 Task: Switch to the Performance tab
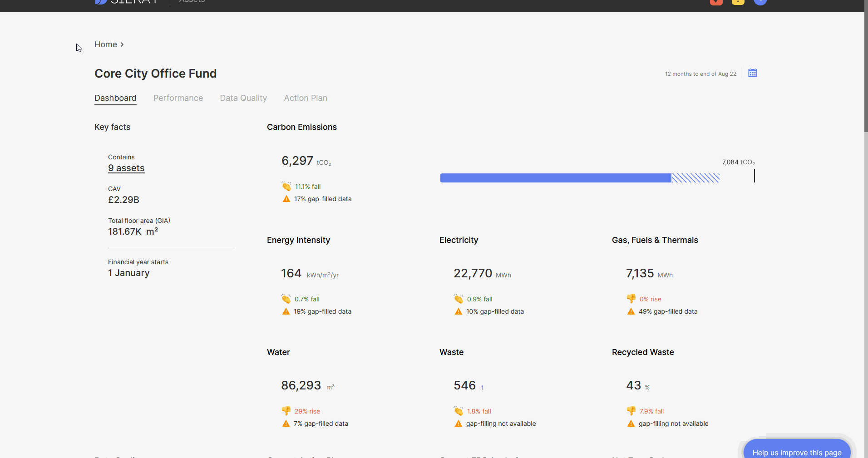(x=178, y=98)
